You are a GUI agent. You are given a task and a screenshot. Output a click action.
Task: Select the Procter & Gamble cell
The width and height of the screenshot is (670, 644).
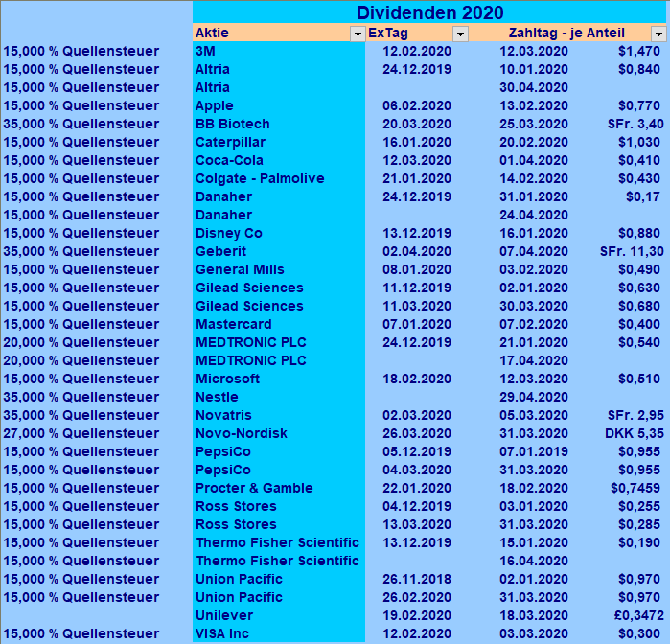click(279, 488)
